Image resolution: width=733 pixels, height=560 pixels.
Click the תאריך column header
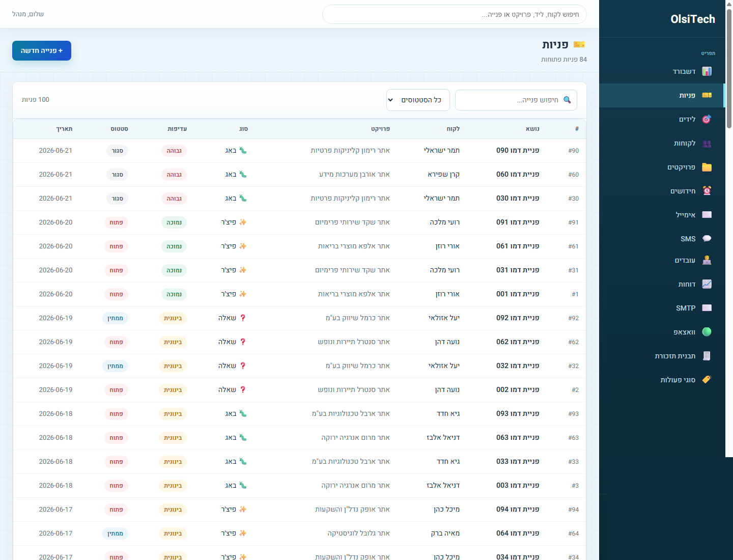click(64, 129)
